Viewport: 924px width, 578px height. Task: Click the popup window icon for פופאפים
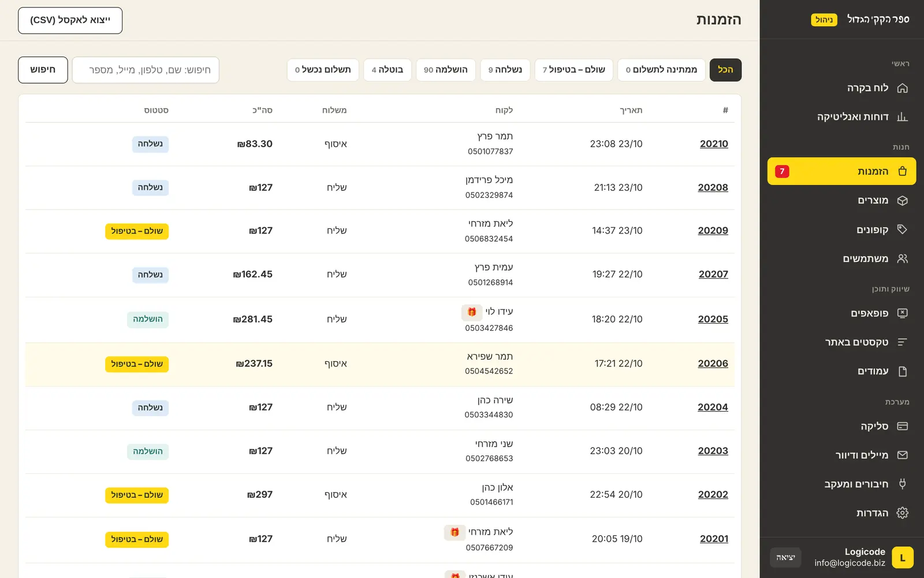click(903, 313)
